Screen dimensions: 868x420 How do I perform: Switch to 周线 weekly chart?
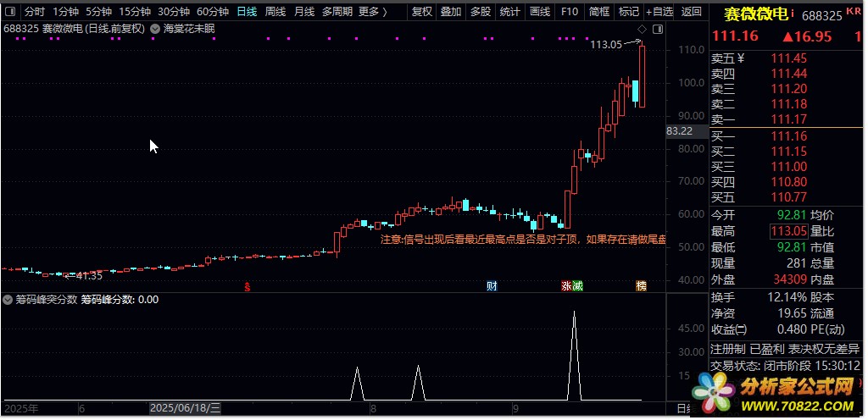click(275, 11)
